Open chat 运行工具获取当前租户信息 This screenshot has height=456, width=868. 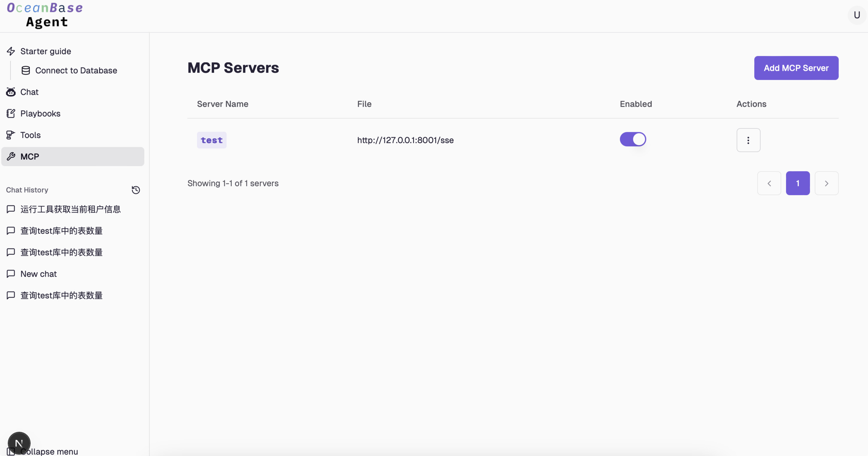point(73,209)
